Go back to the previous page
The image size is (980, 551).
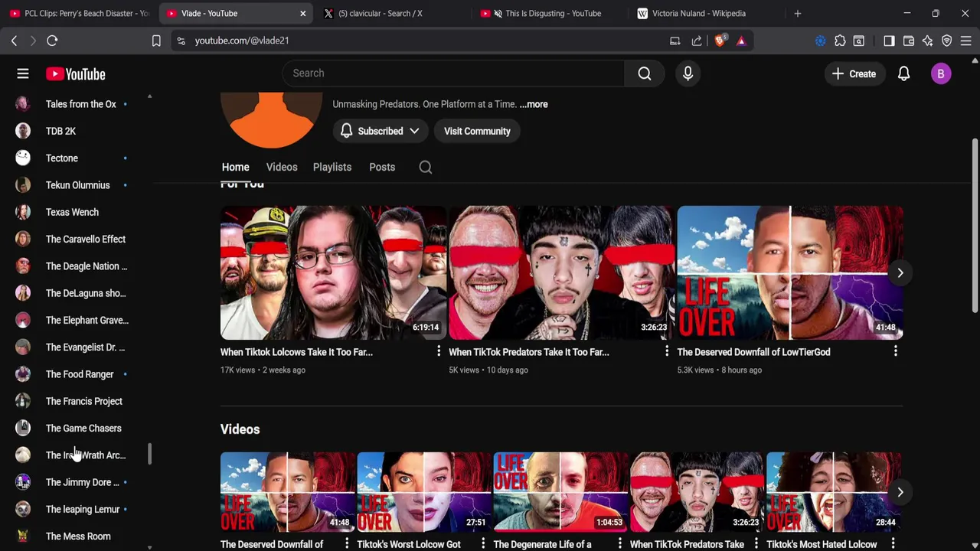click(14, 41)
